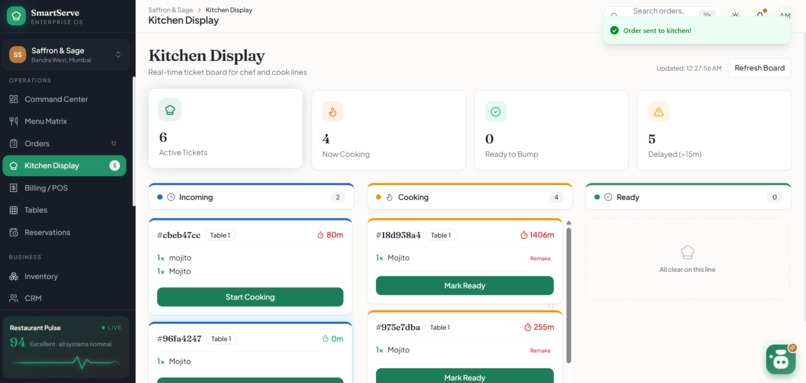The image size is (806, 383).
Task: Click the Orders count badge 12
Action: coord(114,143)
